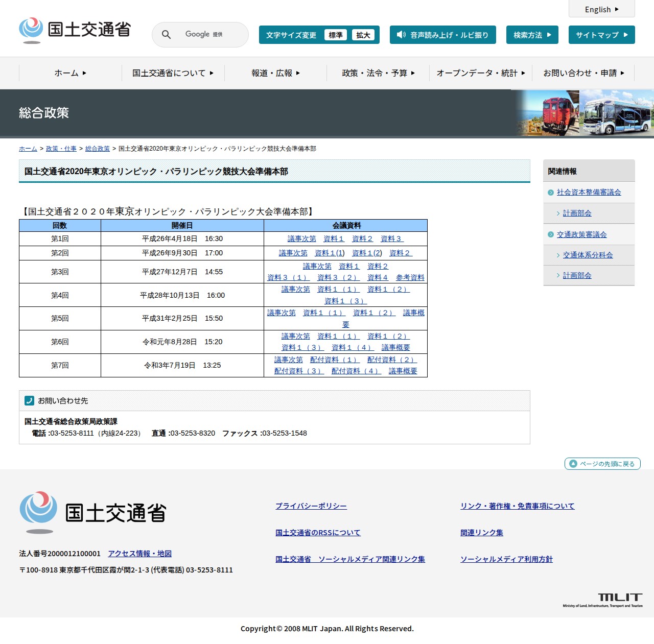The image size is (654, 644).
Task: Open the アクセス情報・地図 link
Action: (x=140, y=554)
